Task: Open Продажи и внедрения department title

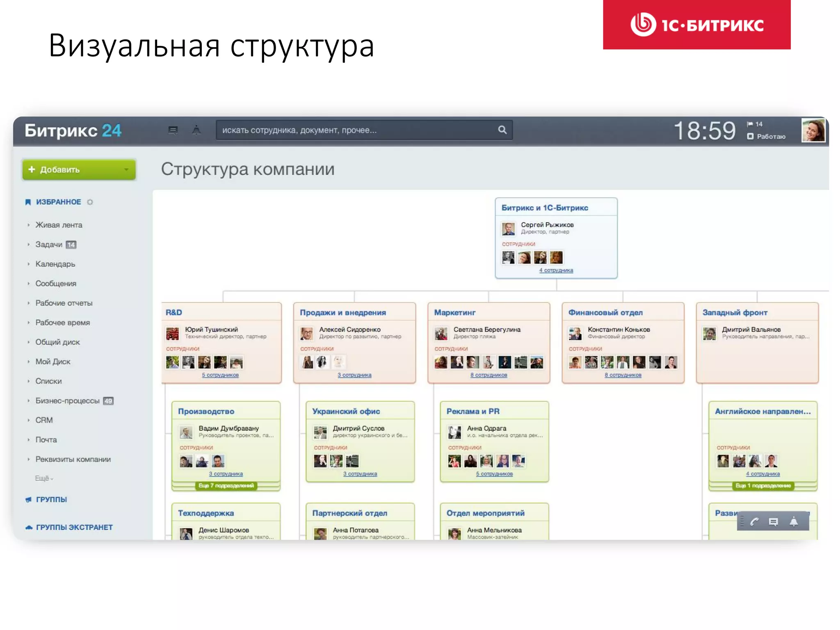Action: point(343,313)
